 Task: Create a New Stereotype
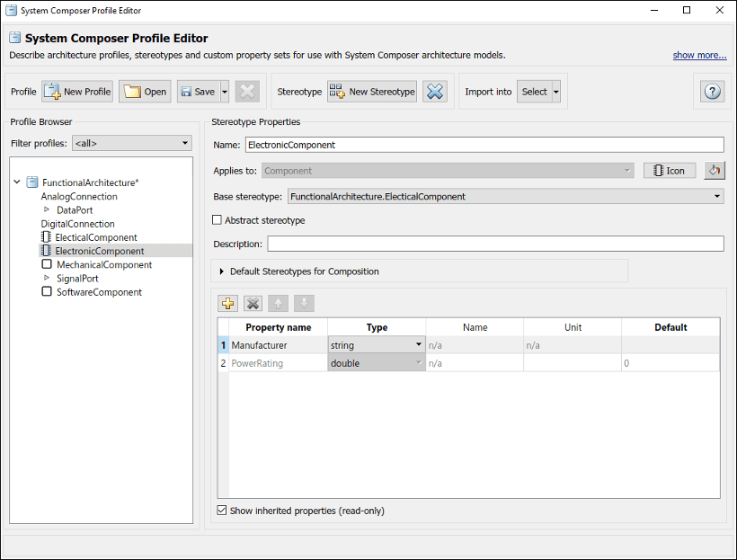pos(370,91)
